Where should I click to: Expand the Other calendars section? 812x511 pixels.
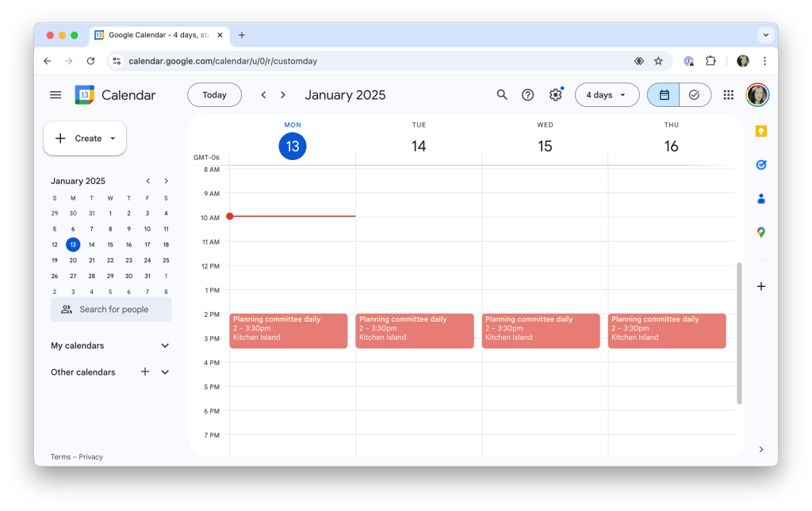[165, 372]
